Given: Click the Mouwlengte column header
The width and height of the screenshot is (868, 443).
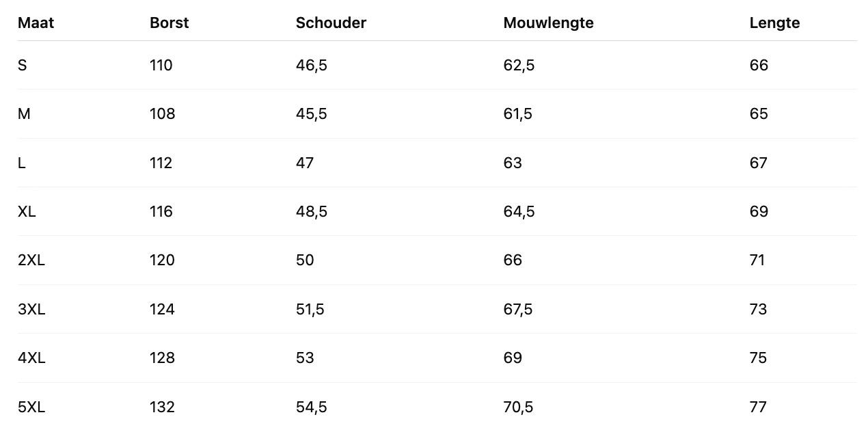Looking at the screenshot, I should pyautogui.click(x=548, y=23).
